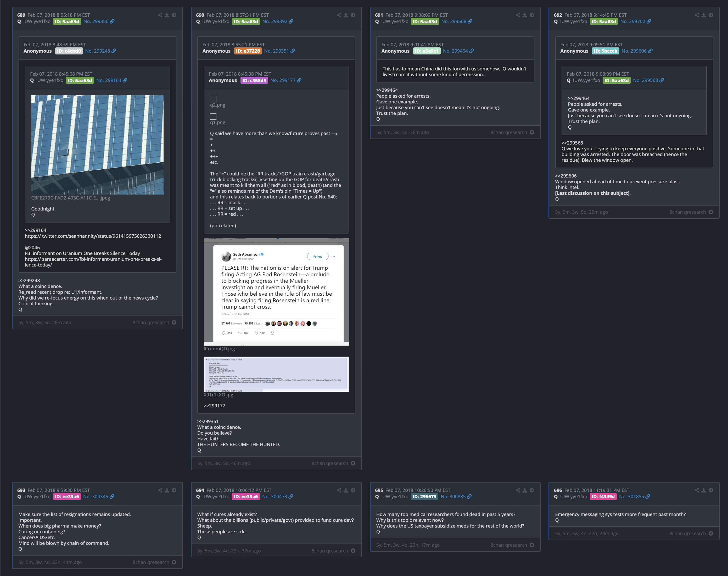This screenshot has height=576, width=728.
Task: Click the circle icon beside 8chan qresearch on post 691
Action: tap(532, 132)
